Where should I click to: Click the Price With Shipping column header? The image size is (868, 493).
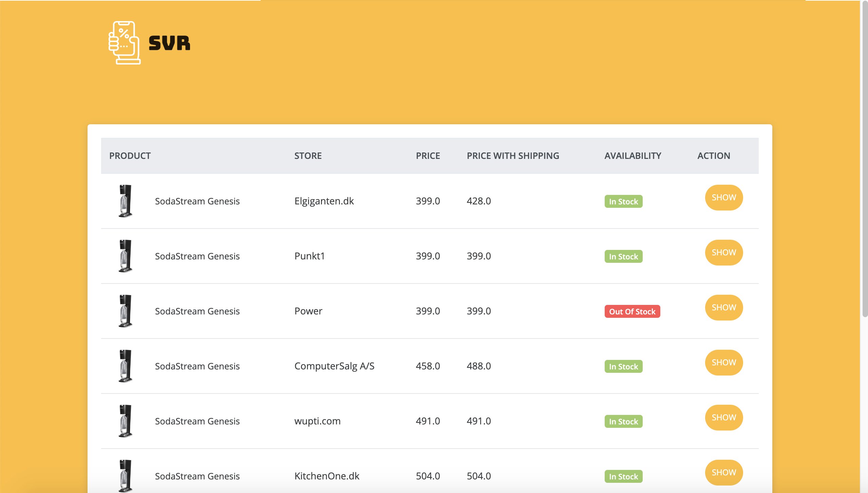click(x=513, y=156)
